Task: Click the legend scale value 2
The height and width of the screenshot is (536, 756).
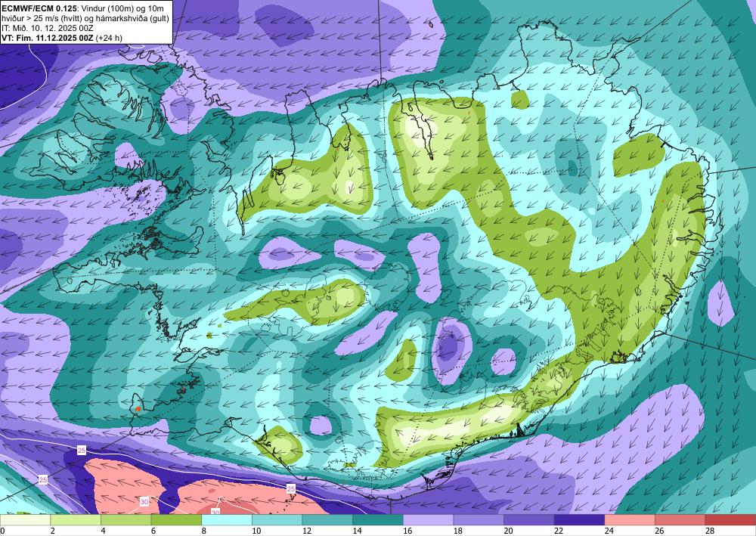Action: pyautogui.click(x=53, y=531)
